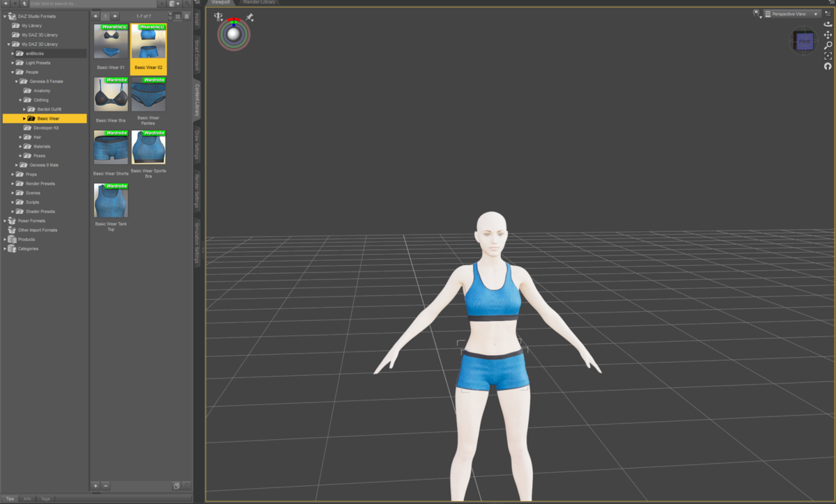Go to next page of content results
836x504 pixels.
[115, 15]
